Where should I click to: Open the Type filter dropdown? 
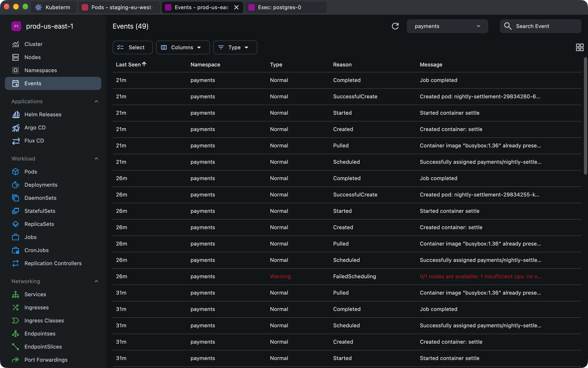(235, 47)
